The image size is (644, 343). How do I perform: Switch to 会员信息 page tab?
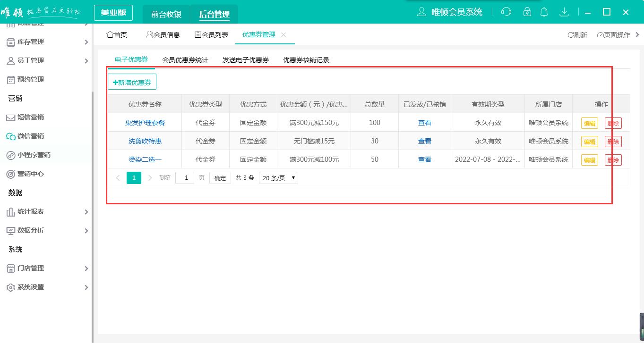(x=163, y=34)
